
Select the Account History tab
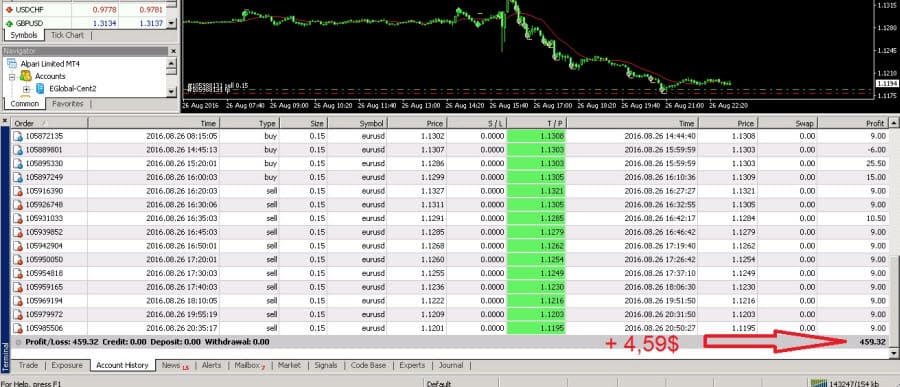point(122,365)
